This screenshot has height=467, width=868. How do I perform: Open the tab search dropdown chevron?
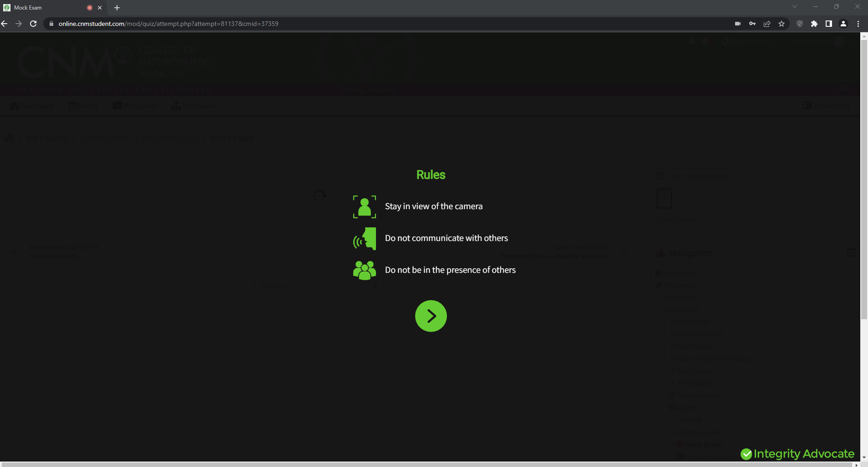pyautogui.click(x=795, y=6)
